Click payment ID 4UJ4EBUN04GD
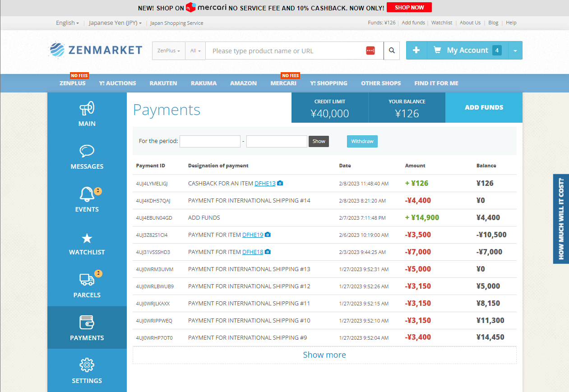Viewport: 569px width, 392px height. [154, 218]
